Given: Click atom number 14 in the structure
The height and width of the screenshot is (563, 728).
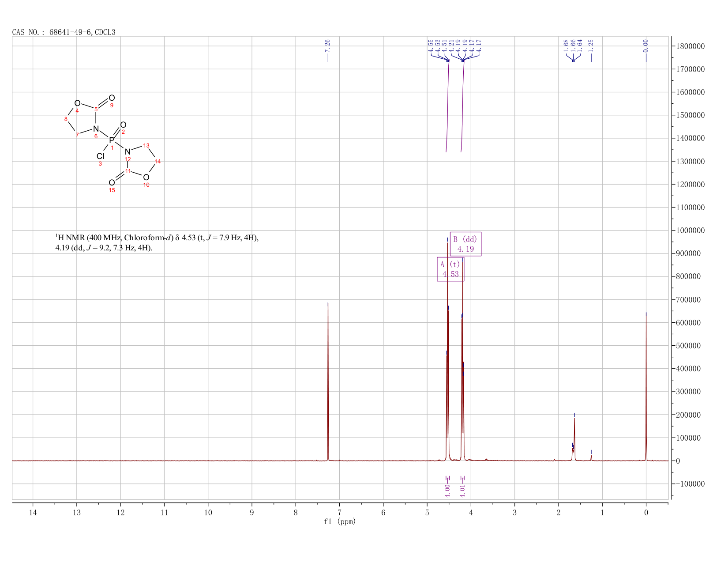Looking at the screenshot, I should pos(158,161).
